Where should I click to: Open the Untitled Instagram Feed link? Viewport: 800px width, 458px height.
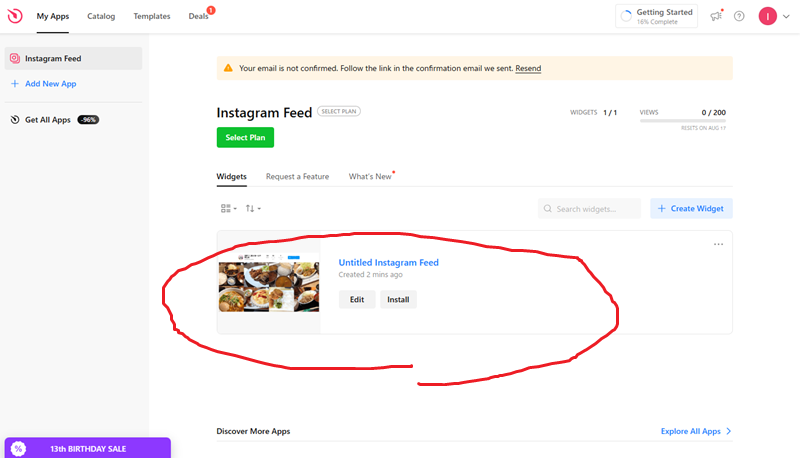pos(389,263)
